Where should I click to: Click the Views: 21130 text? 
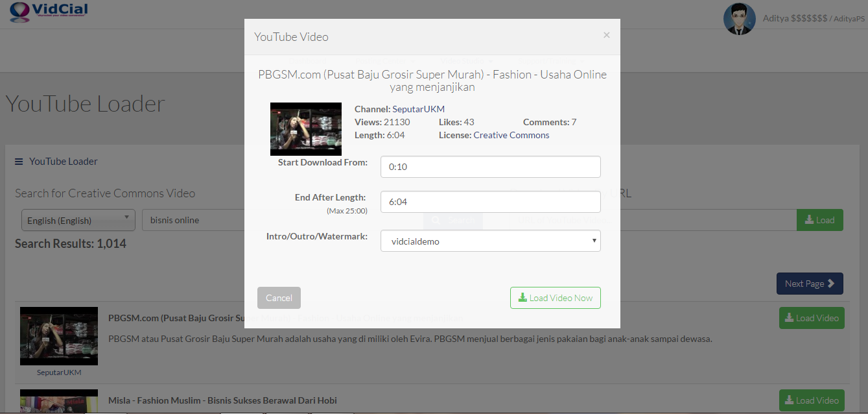point(382,122)
